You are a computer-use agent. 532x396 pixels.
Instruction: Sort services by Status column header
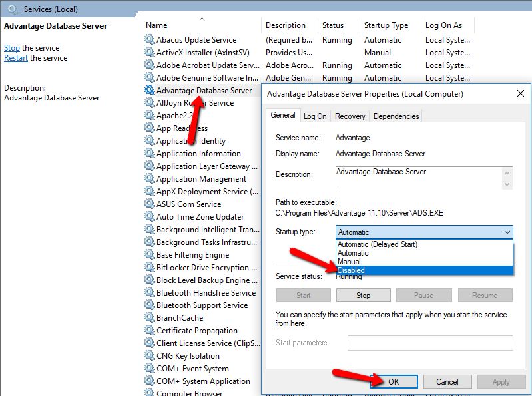pos(339,25)
